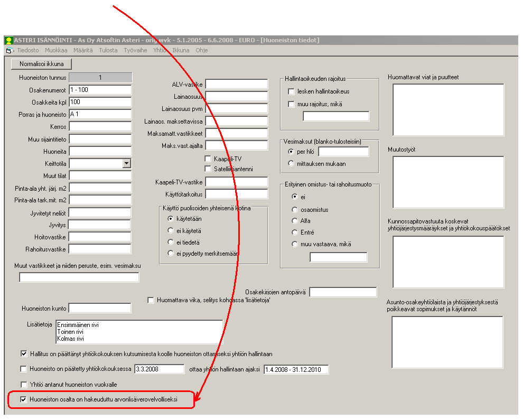523x420 pixels.
Task: Select ei ownership form radio button
Action: point(295,197)
